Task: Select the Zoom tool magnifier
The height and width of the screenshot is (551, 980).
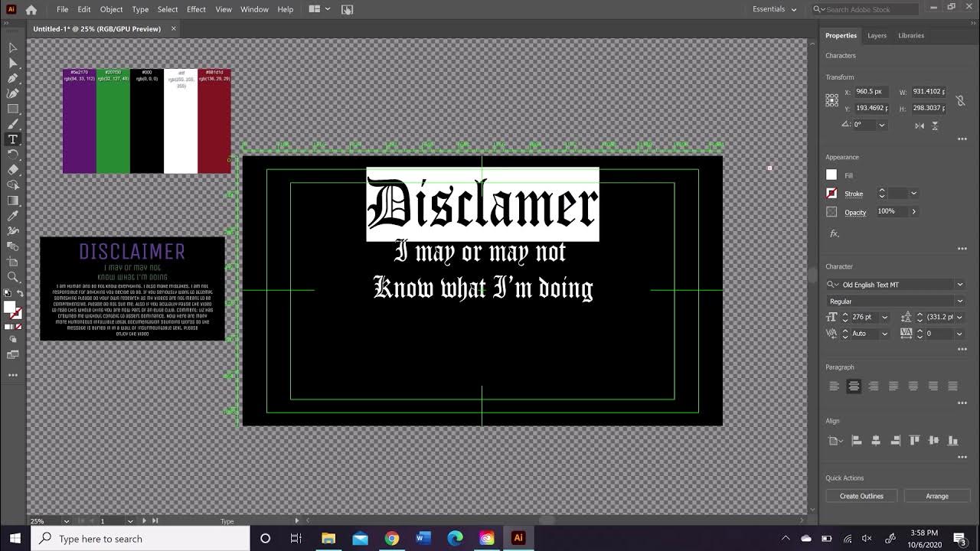Action: tap(13, 277)
